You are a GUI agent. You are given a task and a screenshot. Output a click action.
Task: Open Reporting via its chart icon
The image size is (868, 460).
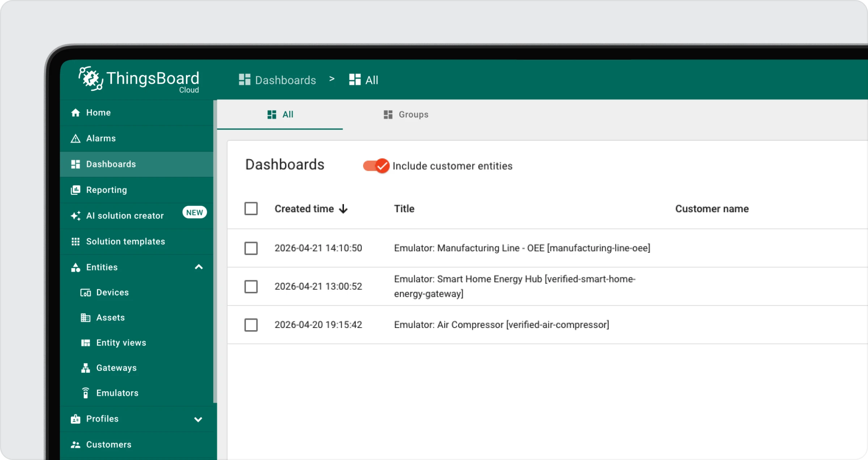point(75,190)
